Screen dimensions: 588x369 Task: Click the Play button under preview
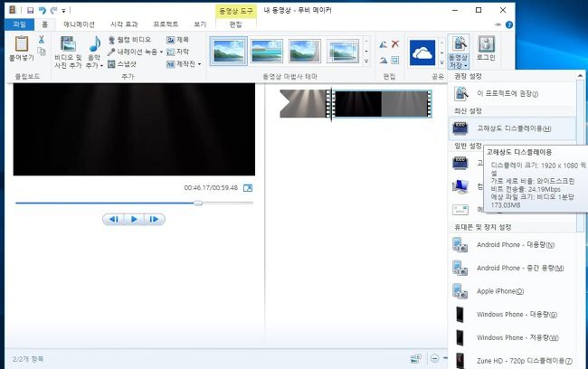pos(134,219)
